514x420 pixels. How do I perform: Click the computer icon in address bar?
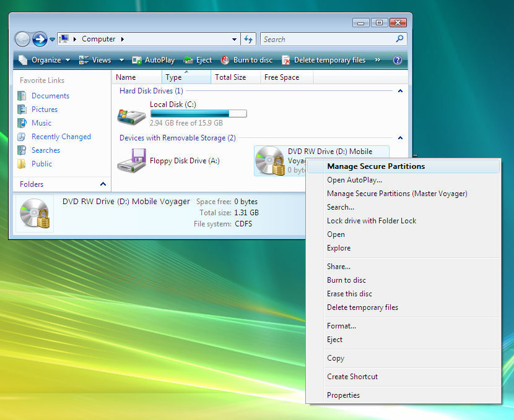click(x=64, y=39)
